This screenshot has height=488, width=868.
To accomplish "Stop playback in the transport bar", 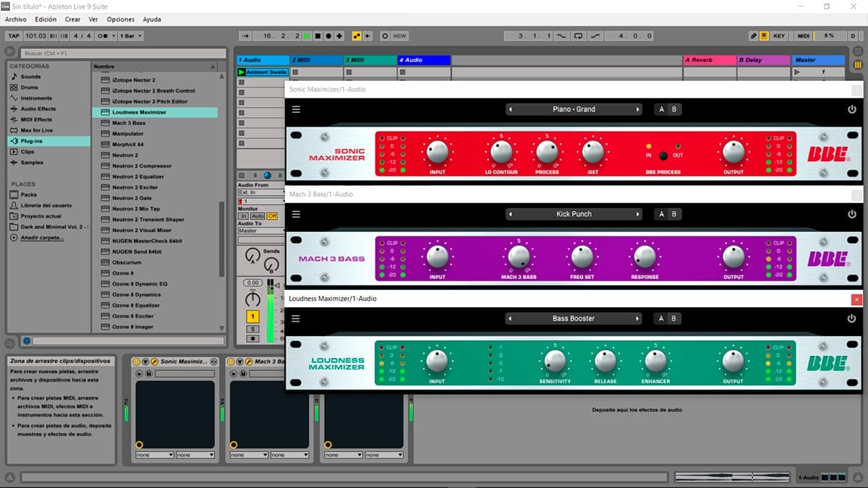I will (318, 35).
